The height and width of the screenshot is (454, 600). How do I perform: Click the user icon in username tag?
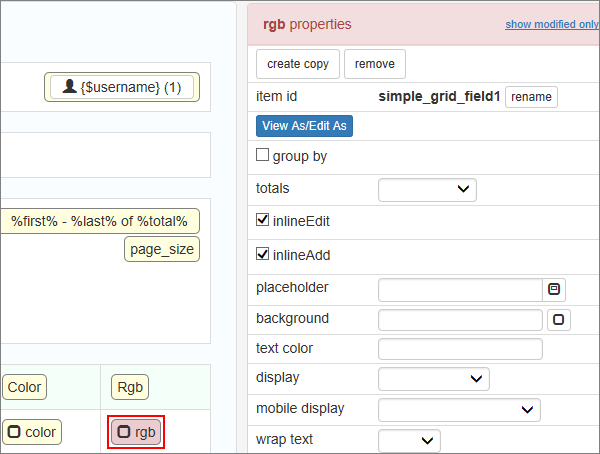(x=69, y=87)
